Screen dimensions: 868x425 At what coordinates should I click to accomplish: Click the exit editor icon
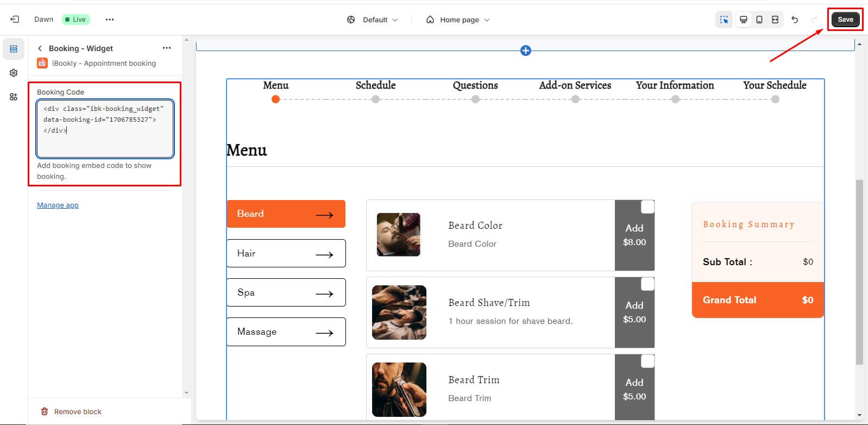tap(15, 20)
